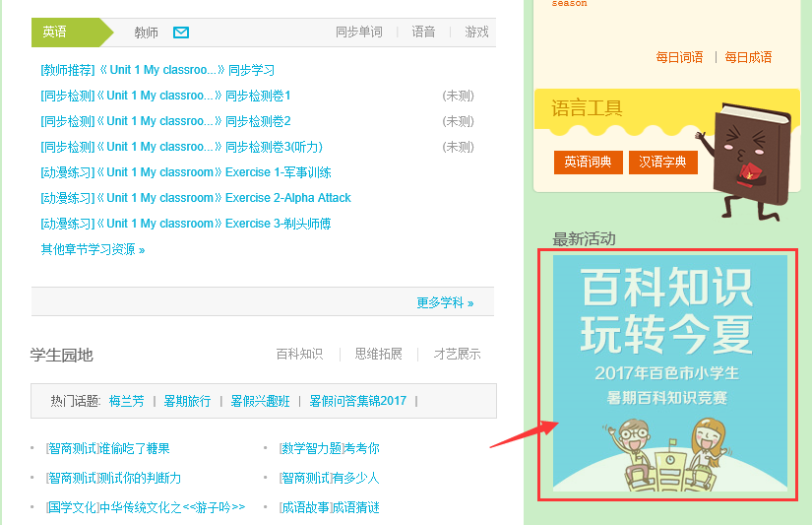Click the 英语词典 button
Image resolution: width=812 pixels, height=525 pixels.
(x=588, y=162)
